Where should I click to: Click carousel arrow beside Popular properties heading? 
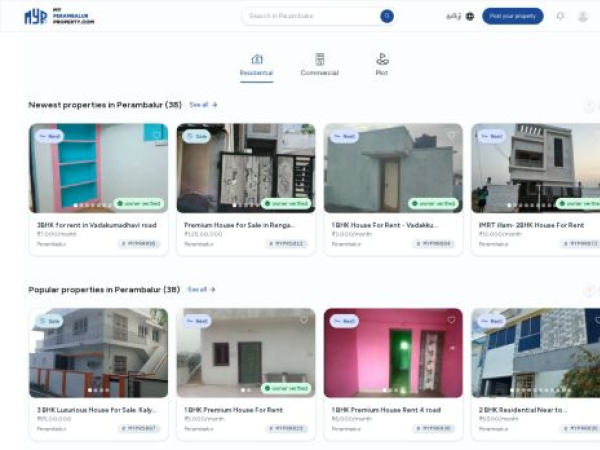(x=589, y=291)
